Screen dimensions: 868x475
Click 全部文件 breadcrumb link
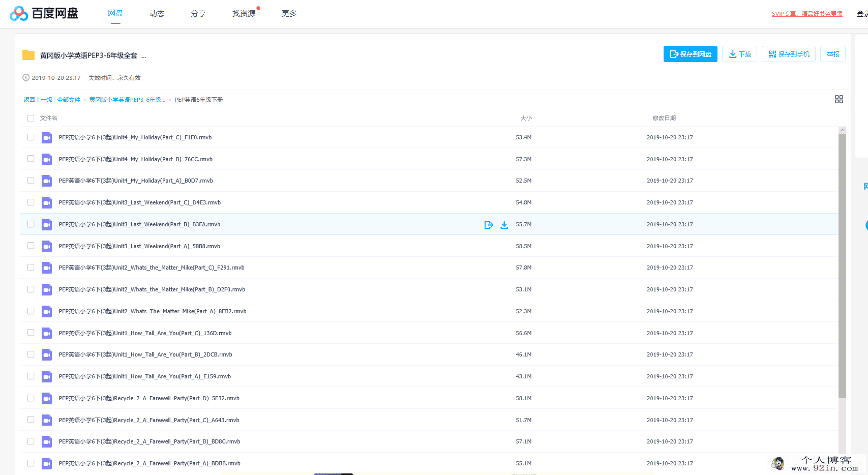[x=69, y=100]
